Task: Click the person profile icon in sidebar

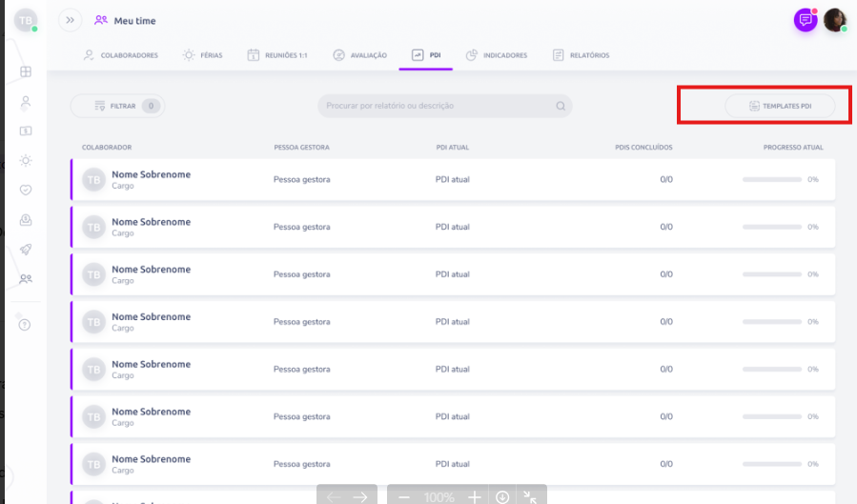Action: coord(26,101)
